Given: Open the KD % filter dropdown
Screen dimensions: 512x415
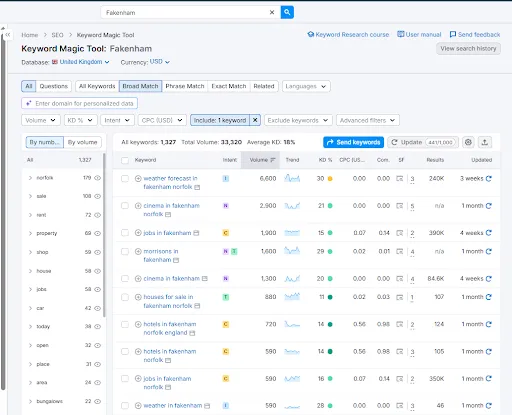Looking at the screenshot, I should pyautogui.click(x=81, y=120).
